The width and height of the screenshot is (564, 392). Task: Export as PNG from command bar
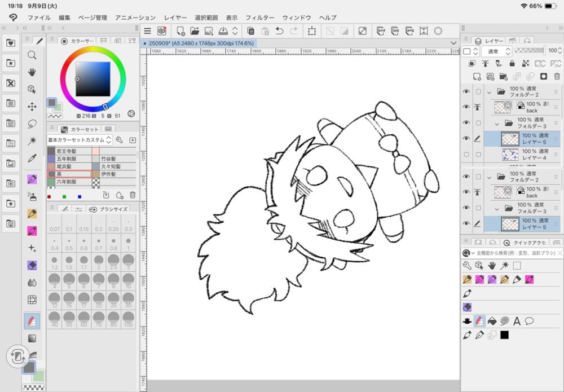pyautogui.click(x=409, y=31)
